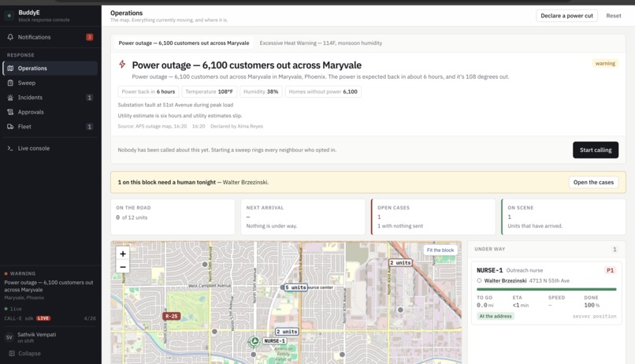Open the NURSE-1 Outreach nurse card
Image resolution: width=635 pixels, height=364 pixels.
point(546,294)
